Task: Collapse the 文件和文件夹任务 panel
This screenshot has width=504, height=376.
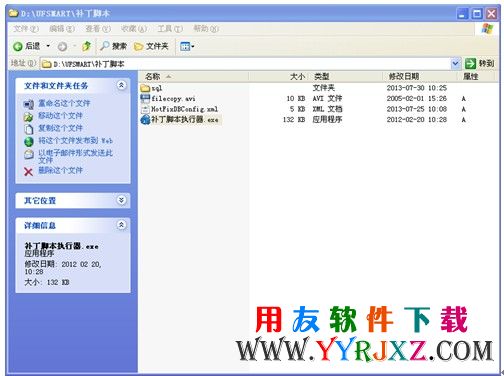Action: tap(121, 85)
